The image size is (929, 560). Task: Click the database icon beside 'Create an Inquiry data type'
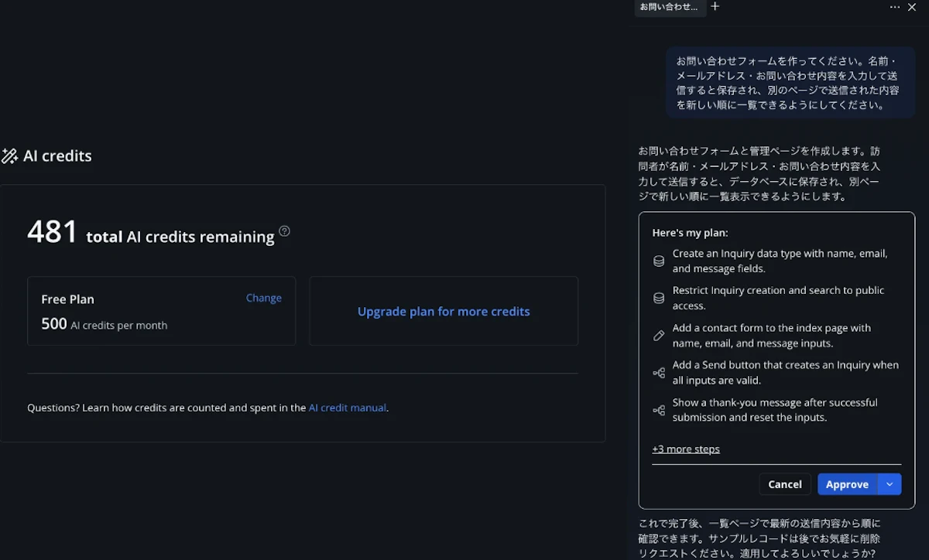[659, 261]
